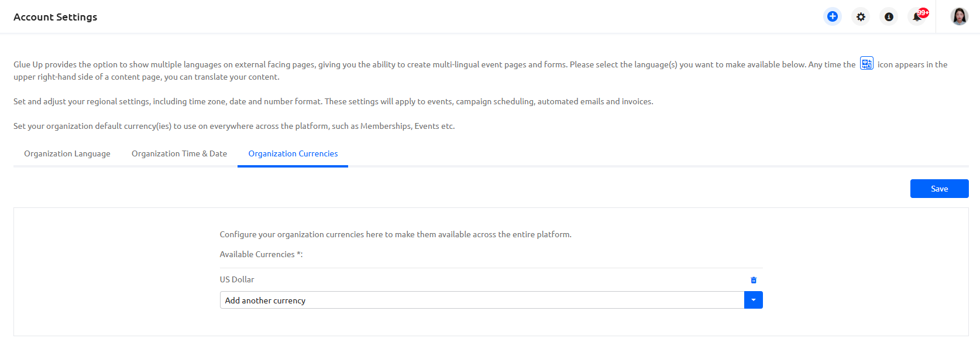Click the Account Settings heading
This screenshot has width=980, height=345.
click(56, 17)
